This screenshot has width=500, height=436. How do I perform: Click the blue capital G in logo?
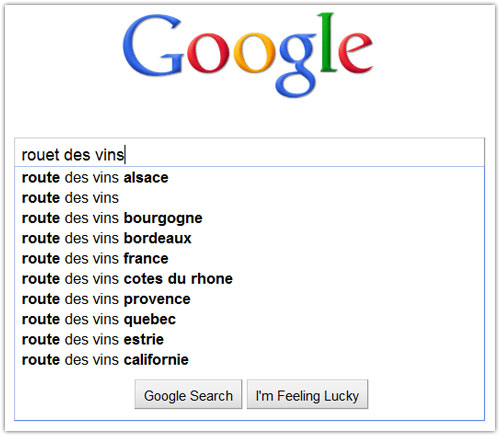(x=153, y=45)
